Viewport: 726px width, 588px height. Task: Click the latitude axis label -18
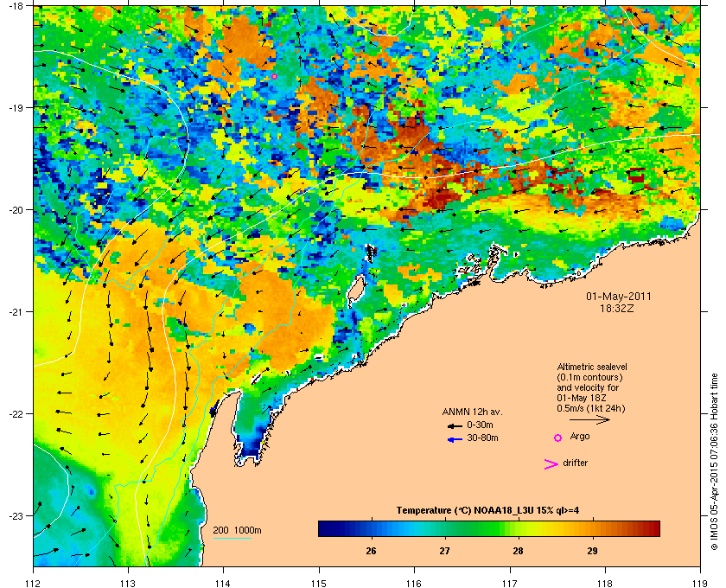[x=16, y=5]
